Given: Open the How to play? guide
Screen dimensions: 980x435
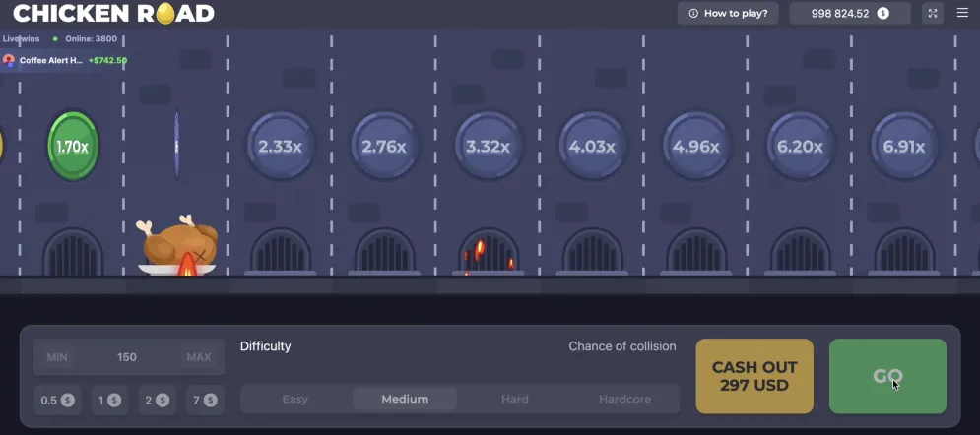Looking at the screenshot, I should pyautogui.click(x=728, y=13).
